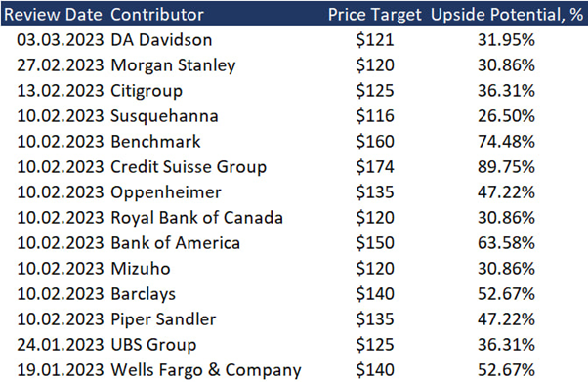The width and height of the screenshot is (588, 382).
Task: Select the Contributor column header
Action: tap(157, 15)
